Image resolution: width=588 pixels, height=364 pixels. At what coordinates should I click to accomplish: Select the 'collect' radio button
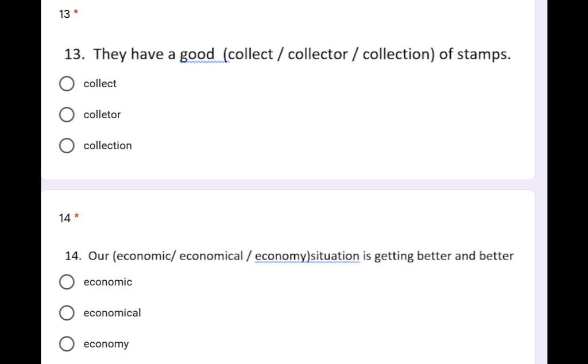coord(67,84)
